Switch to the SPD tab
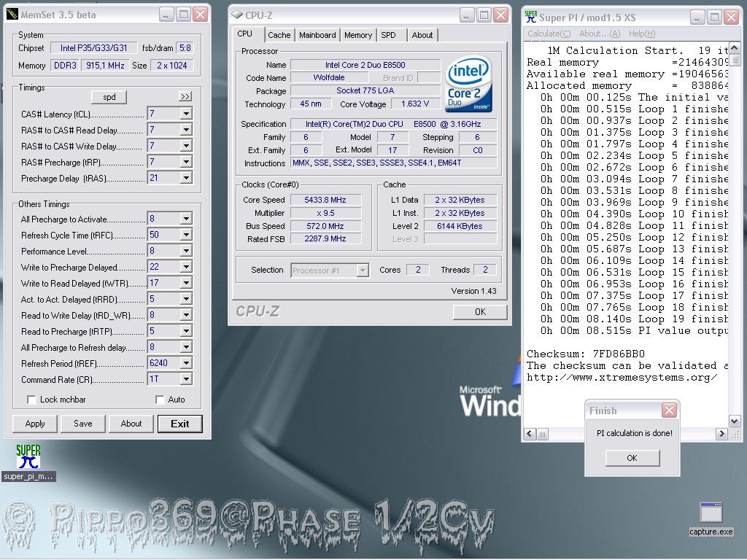 [388, 35]
